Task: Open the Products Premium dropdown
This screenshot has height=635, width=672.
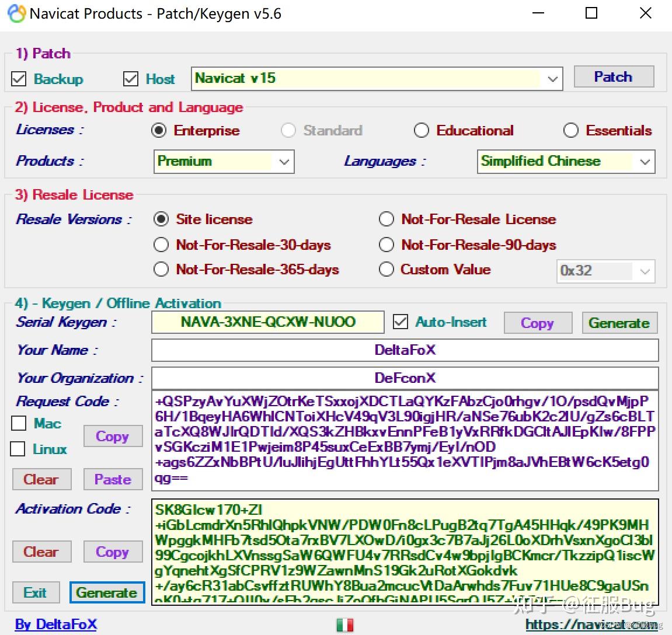Action: [224, 162]
